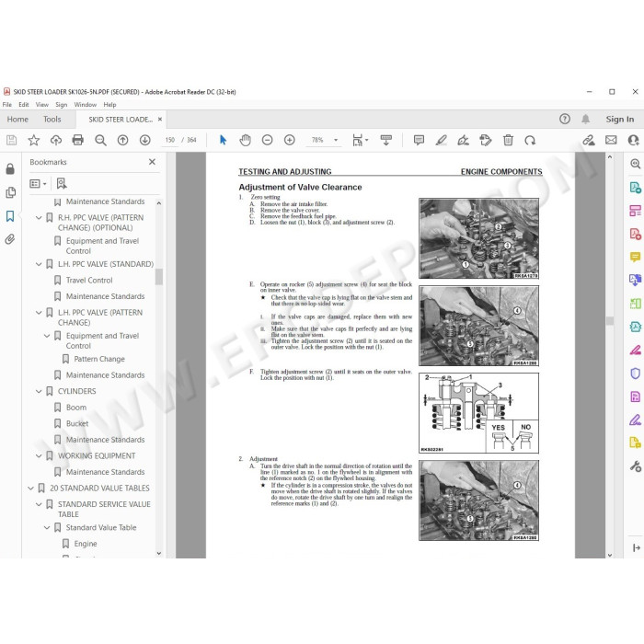Collapse STANDARD SERVICE VALUE TABLE bookmark
The image size is (644, 644).
(x=39, y=504)
